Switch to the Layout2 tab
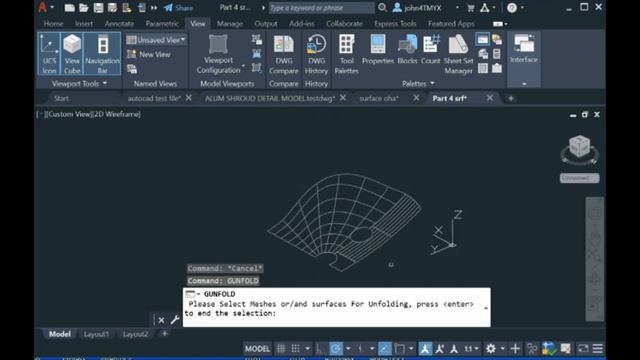Viewport: 640px width, 360px height. [x=135, y=334]
